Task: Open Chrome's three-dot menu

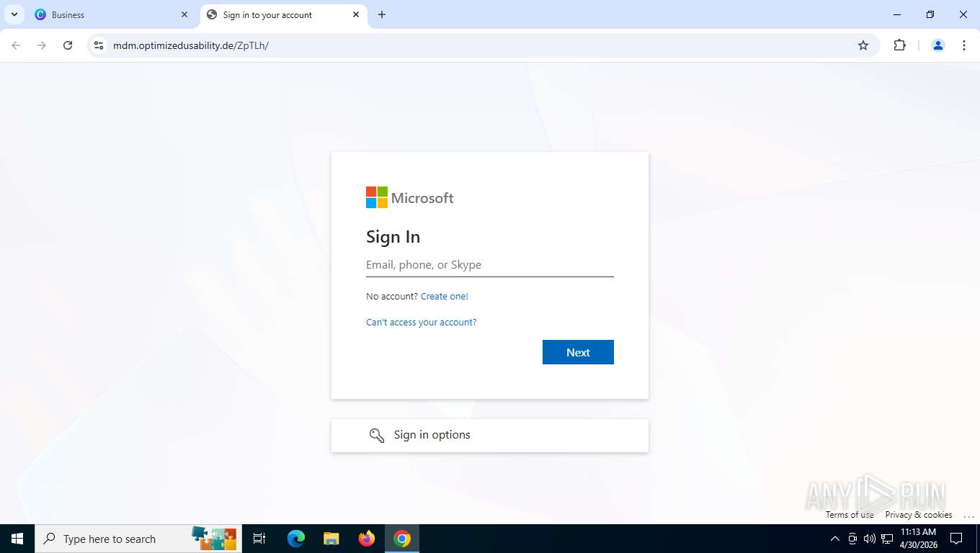Action: (x=964, y=45)
